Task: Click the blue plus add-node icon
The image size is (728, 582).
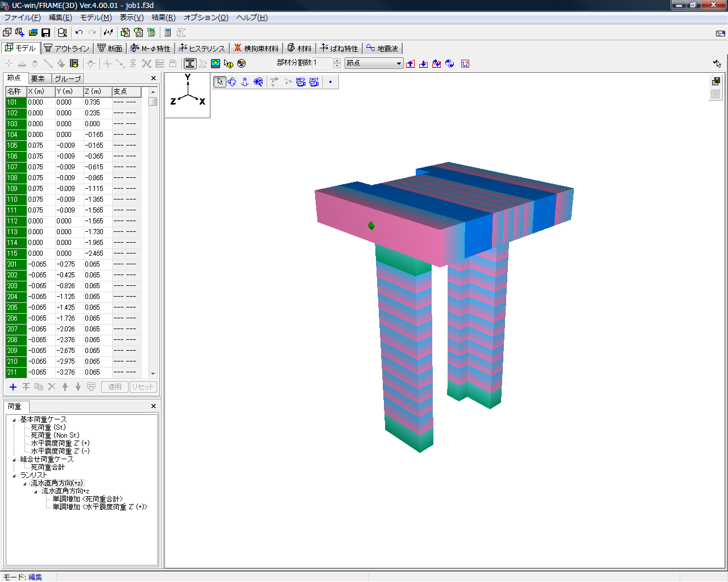Action: [13, 387]
